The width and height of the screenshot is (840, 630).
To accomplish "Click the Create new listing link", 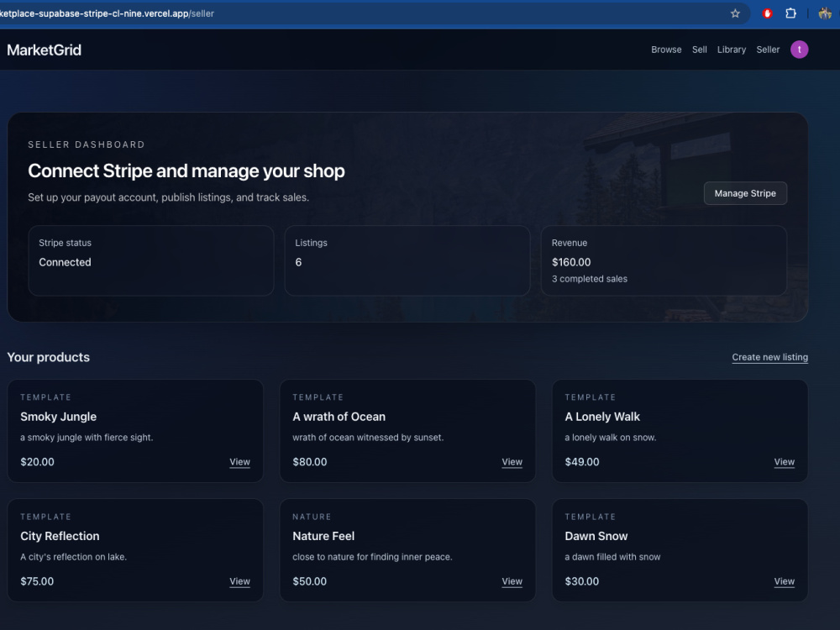I will [769, 357].
